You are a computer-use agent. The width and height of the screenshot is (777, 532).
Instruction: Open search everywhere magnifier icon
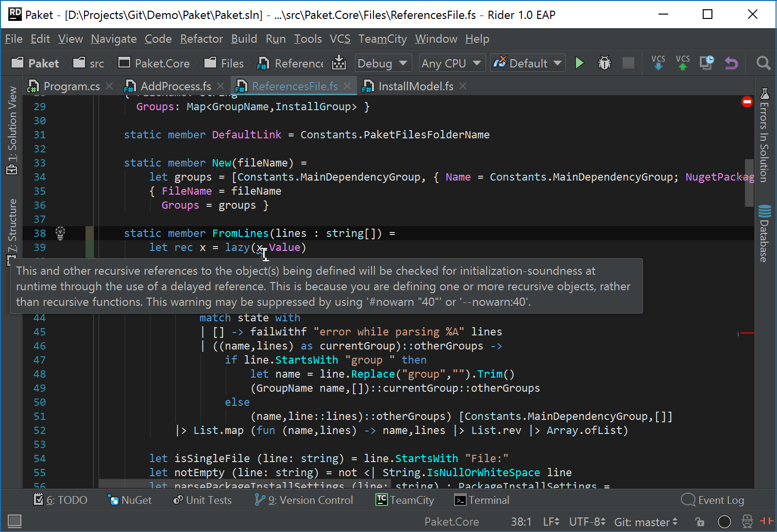tap(763, 63)
